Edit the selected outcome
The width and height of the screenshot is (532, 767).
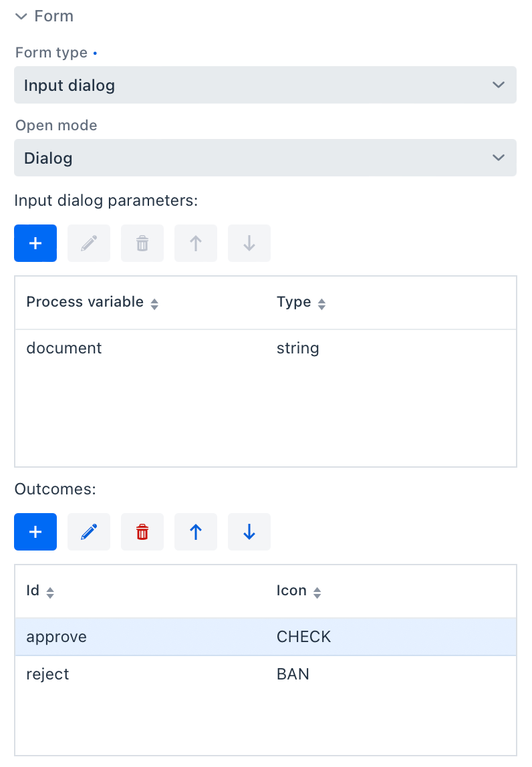pos(89,532)
